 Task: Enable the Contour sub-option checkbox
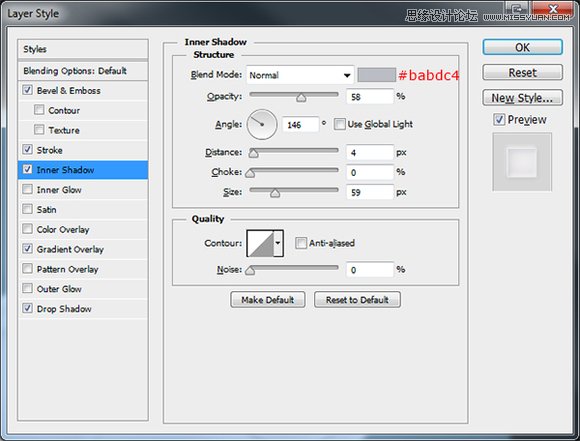[x=39, y=110]
